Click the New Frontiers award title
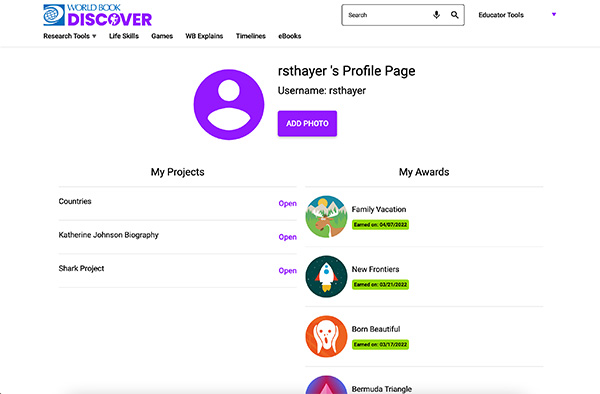Screen dimensions: 600x394 (x=375, y=269)
